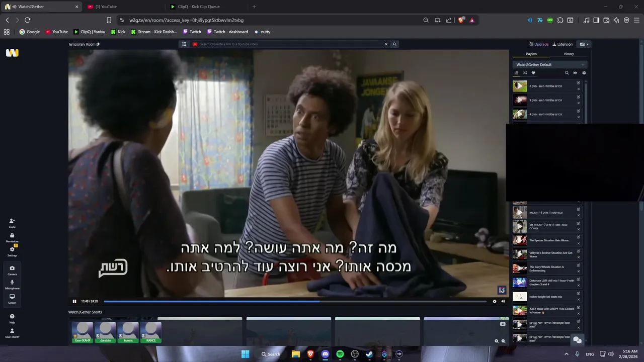
Task: Click the zoom-in magnifier near Shorts row
Action: click(497, 341)
